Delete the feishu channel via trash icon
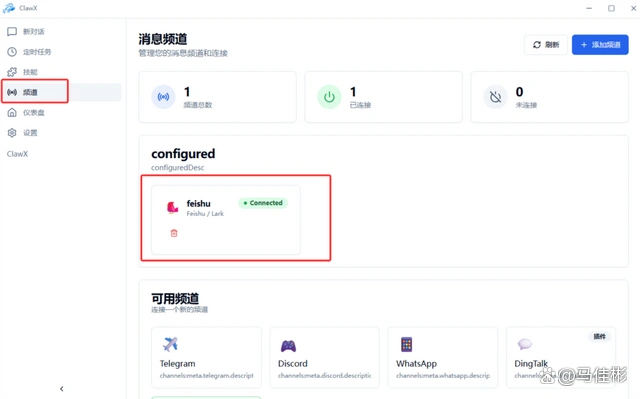This screenshot has height=399, width=640. pos(174,233)
